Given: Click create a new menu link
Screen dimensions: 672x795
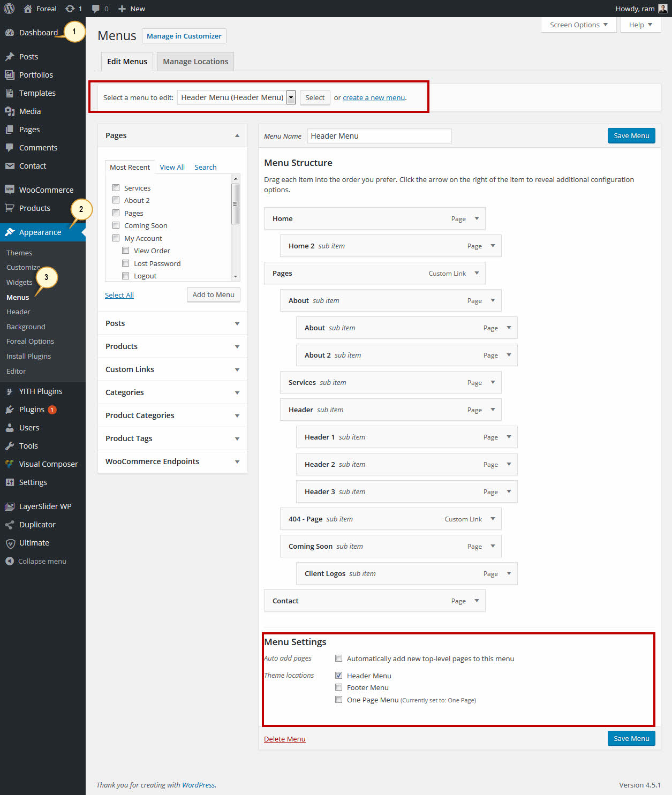Looking at the screenshot, I should click(374, 97).
